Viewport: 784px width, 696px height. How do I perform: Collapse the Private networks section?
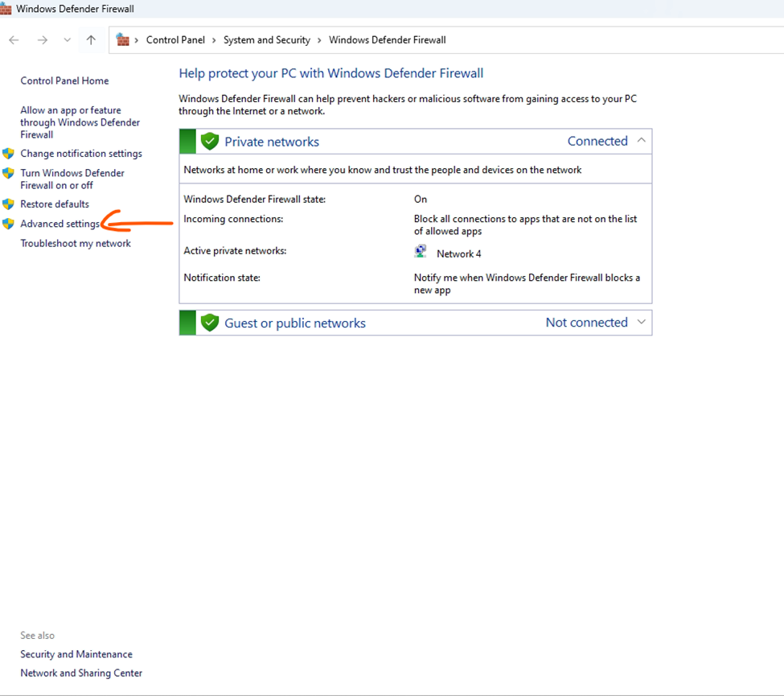tap(641, 140)
